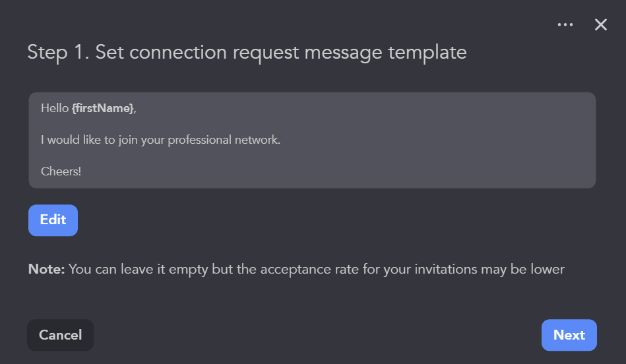Image resolution: width=626 pixels, height=364 pixels.
Task: Click the Cheers! sign-off line
Action: coord(61,171)
